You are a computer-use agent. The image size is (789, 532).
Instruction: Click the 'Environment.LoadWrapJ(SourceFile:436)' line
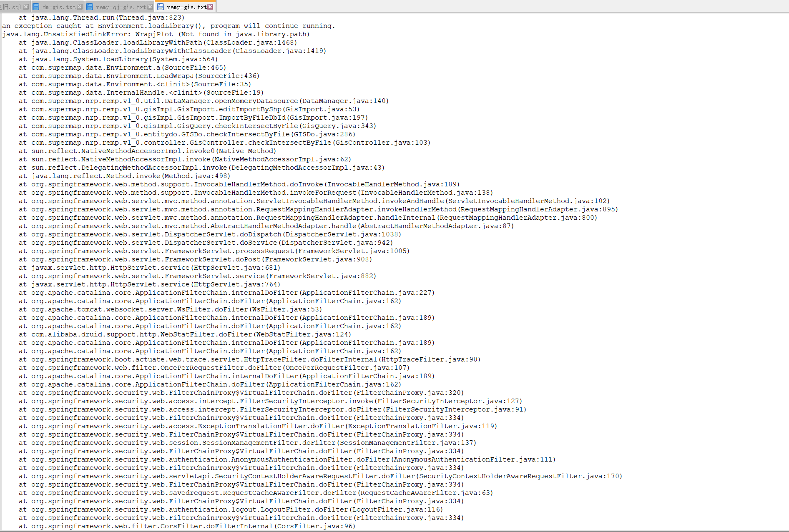click(139, 76)
